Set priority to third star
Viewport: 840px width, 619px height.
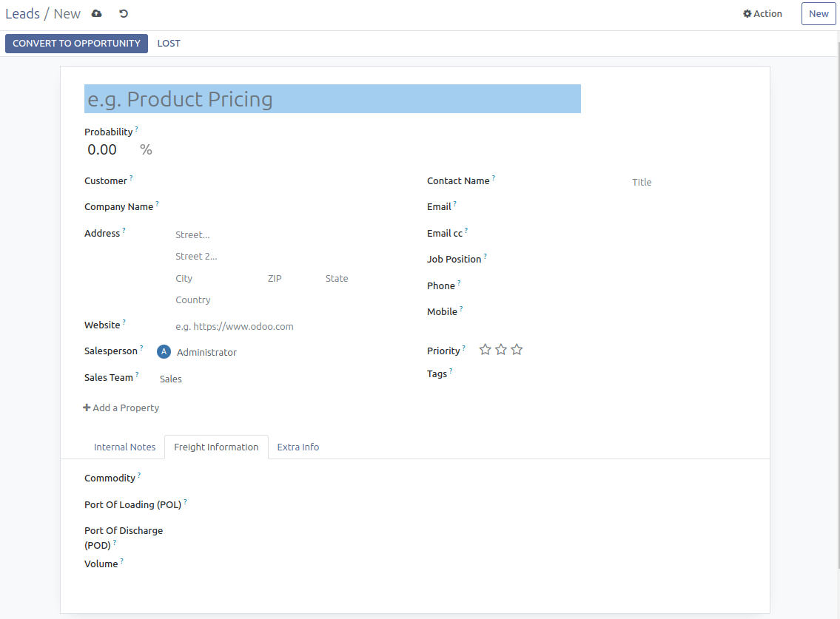(517, 350)
